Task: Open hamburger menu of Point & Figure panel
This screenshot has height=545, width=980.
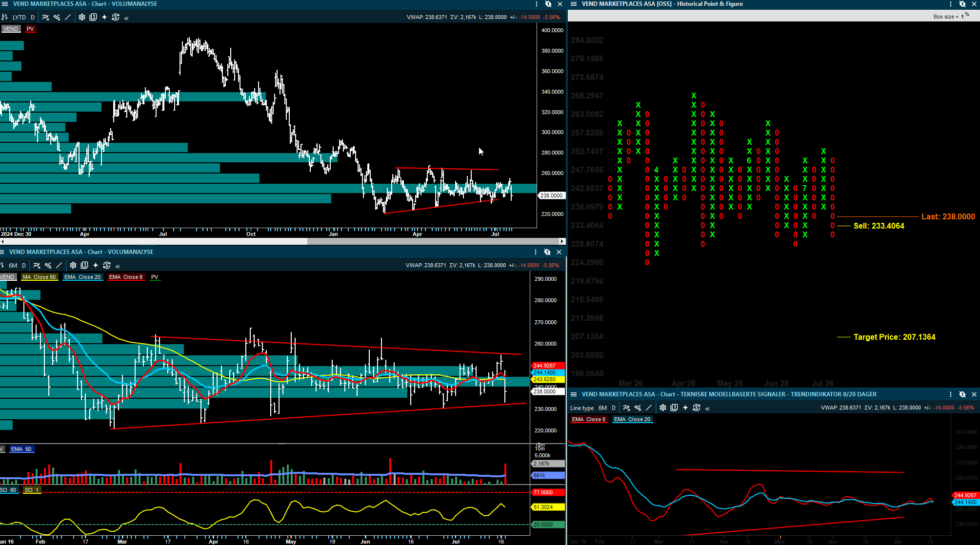Action: point(574,4)
